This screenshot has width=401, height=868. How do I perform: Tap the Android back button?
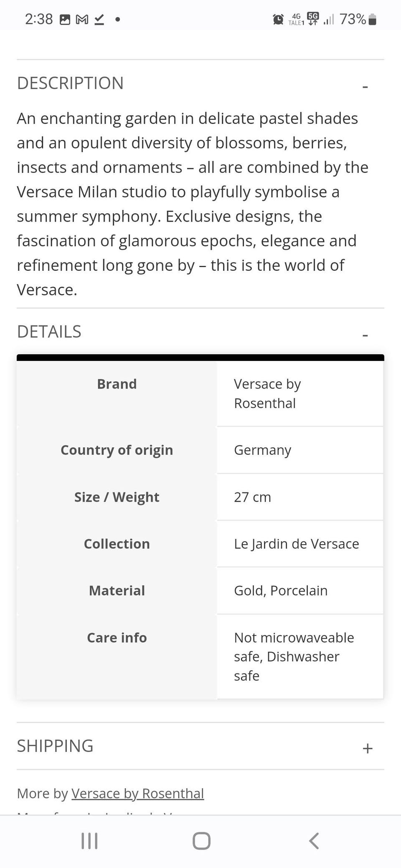pyautogui.click(x=314, y=841)
